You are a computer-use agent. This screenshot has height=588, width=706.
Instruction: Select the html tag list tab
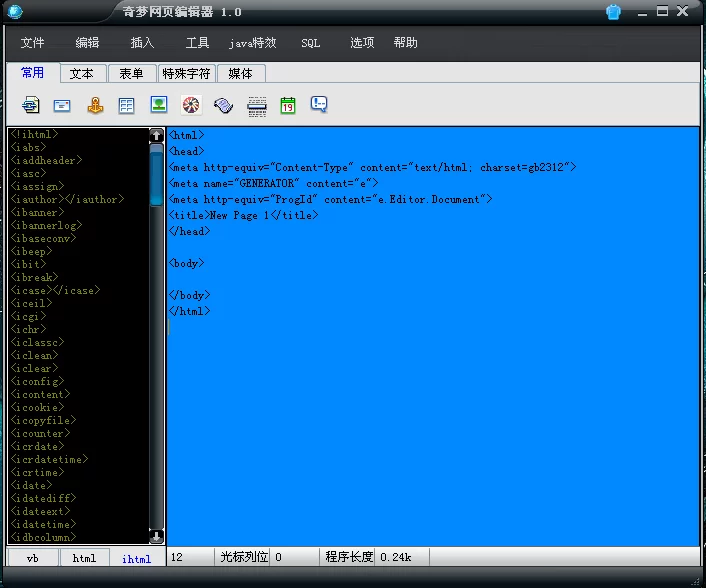(x=84, y=558)
